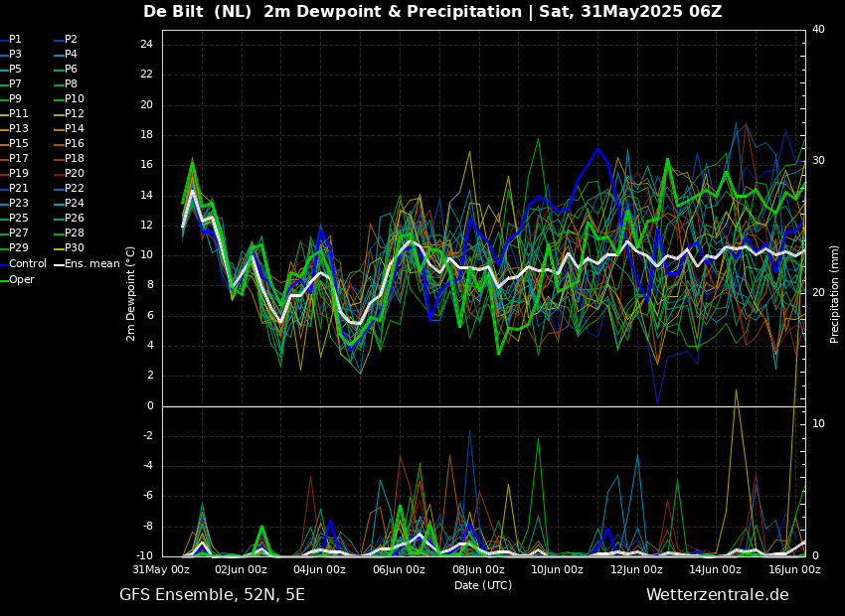
Task: Pick the P22 legend entry
Action: [x=70, y=188]
